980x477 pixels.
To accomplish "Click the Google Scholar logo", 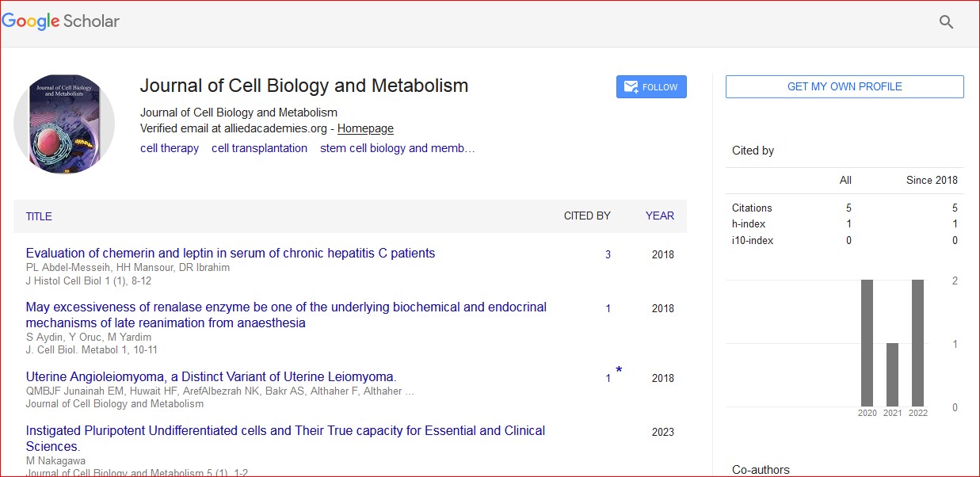I will tap(61, 21).
